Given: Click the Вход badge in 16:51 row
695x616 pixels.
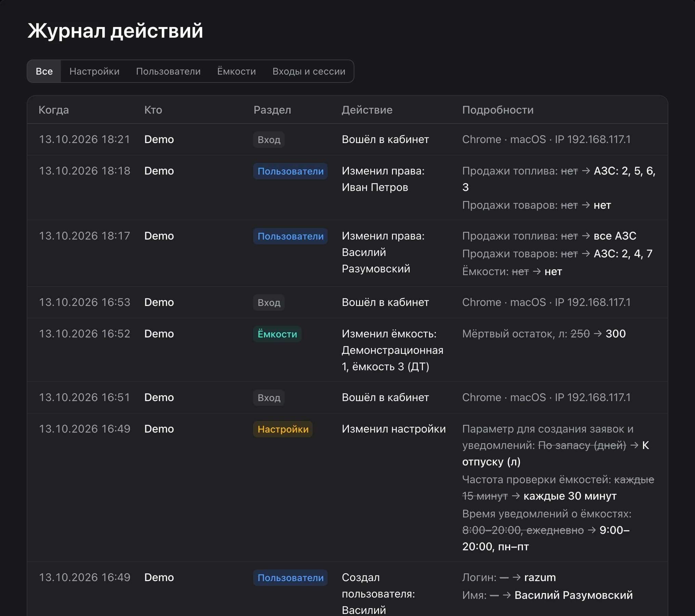Looking at the screenshot, I should (269, 398).
